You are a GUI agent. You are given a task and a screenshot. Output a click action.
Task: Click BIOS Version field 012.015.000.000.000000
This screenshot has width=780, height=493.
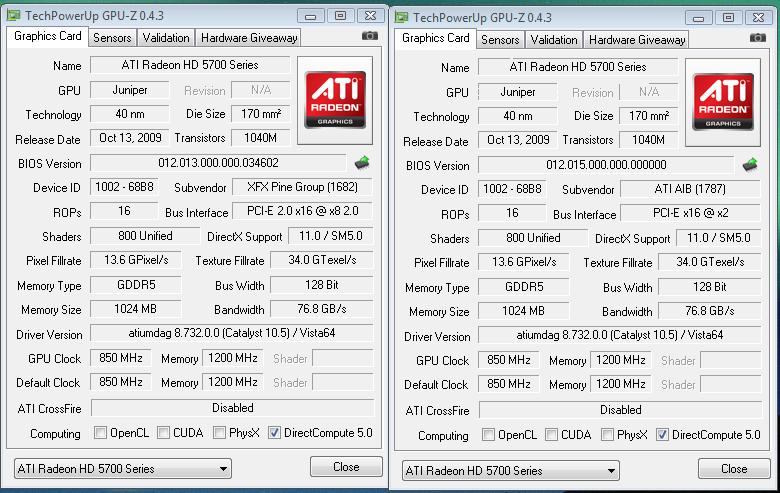tap(606, 165)
